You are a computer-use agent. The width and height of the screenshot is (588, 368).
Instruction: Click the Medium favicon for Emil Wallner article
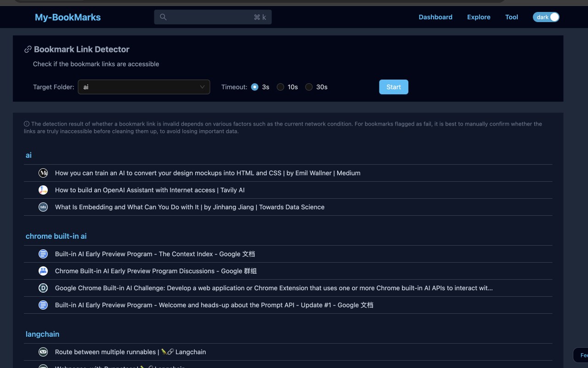click(x=43, y=173)
